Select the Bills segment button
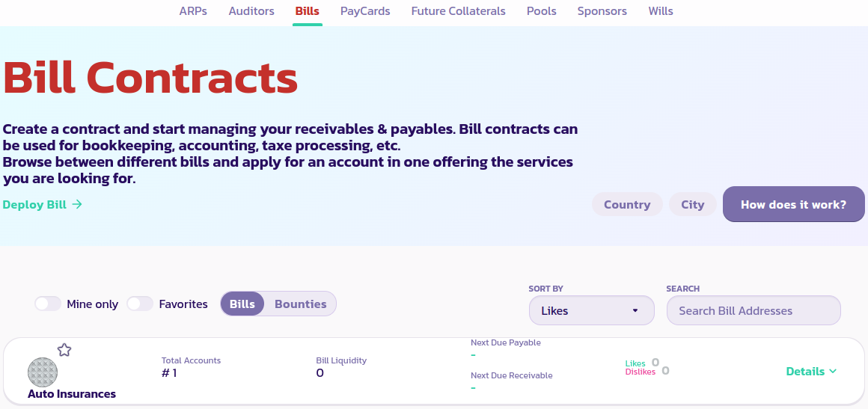 coord(242,304)
